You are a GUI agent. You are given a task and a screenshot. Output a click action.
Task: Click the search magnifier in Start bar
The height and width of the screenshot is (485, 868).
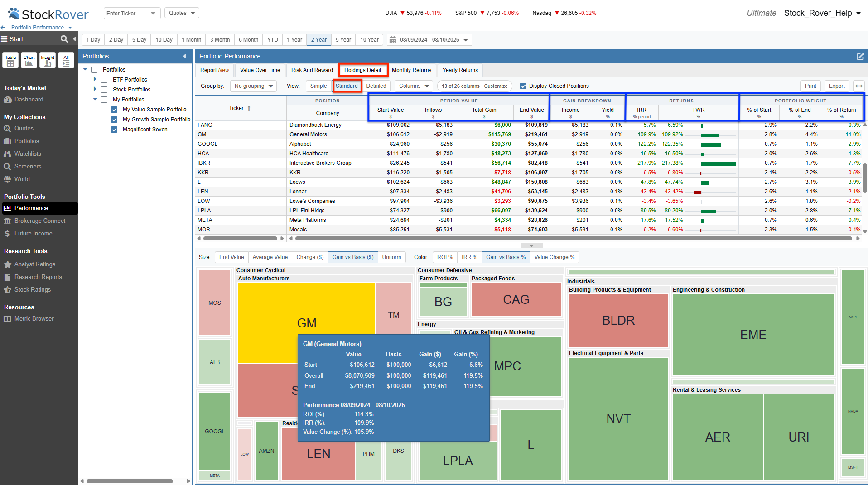[x=64, y=39]
